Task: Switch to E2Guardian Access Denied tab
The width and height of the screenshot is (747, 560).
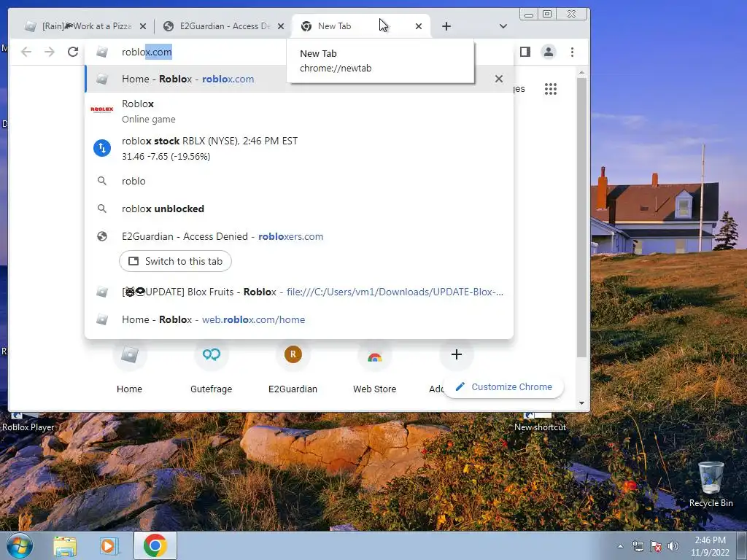Action: pos(223,26)
